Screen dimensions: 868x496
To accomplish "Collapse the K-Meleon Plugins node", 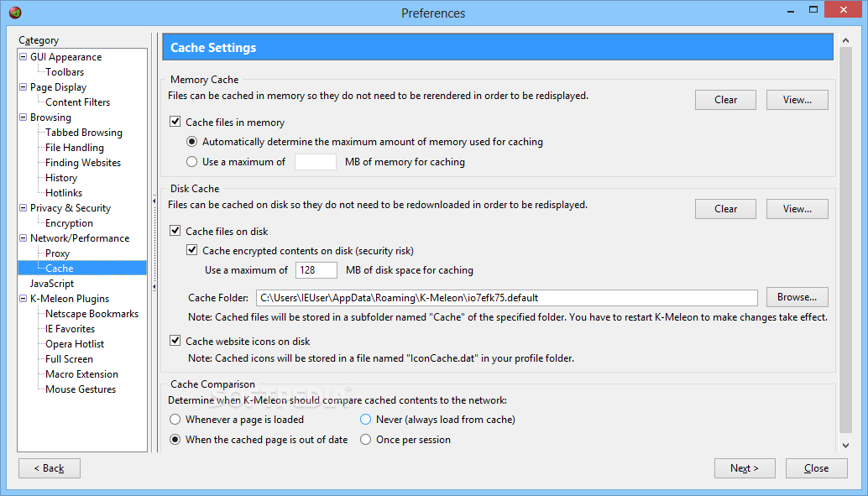I will point(23,299).
